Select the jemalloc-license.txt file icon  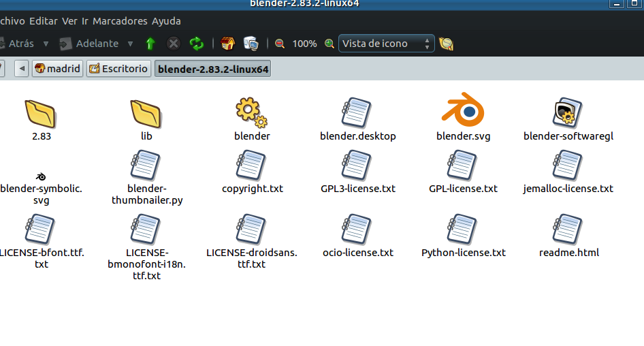point(567,166)
